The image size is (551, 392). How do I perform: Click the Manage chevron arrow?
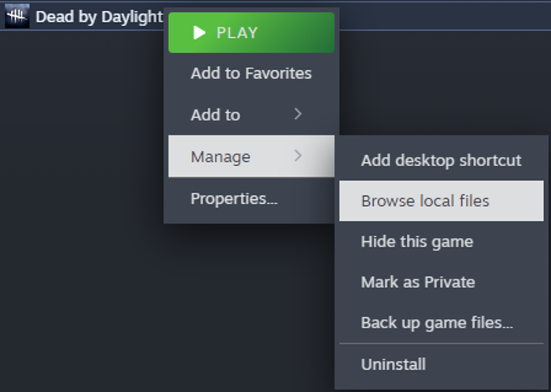pyautogui.click(x=298, y=156)
